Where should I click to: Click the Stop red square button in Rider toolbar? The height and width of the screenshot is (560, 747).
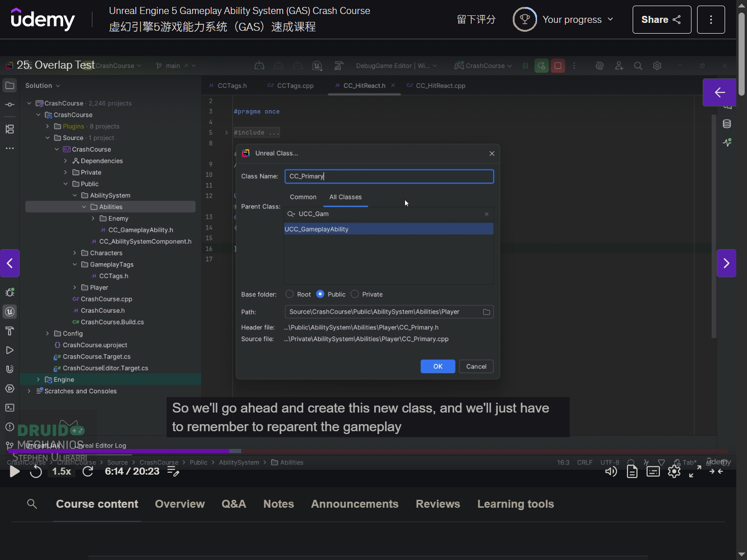[x=558, y=66]
